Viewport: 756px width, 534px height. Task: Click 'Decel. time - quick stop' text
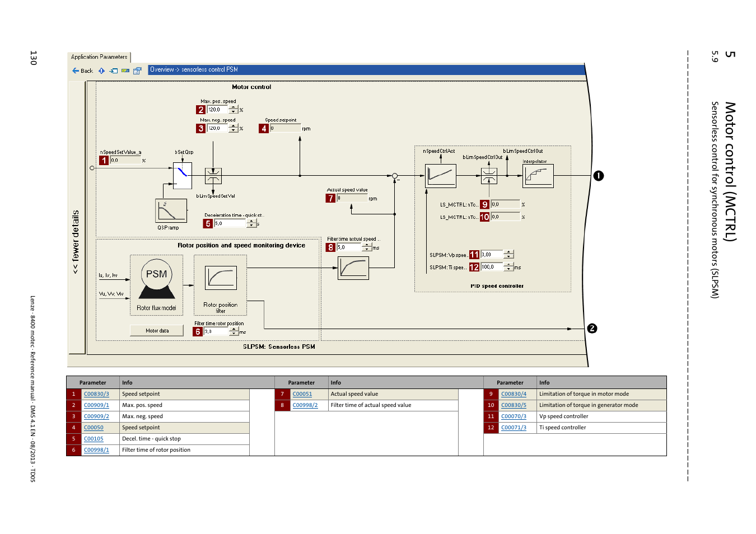tap(151, 439)
